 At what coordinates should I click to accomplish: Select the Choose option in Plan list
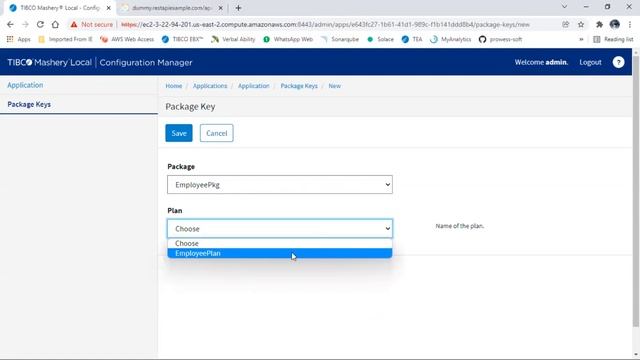280,243
